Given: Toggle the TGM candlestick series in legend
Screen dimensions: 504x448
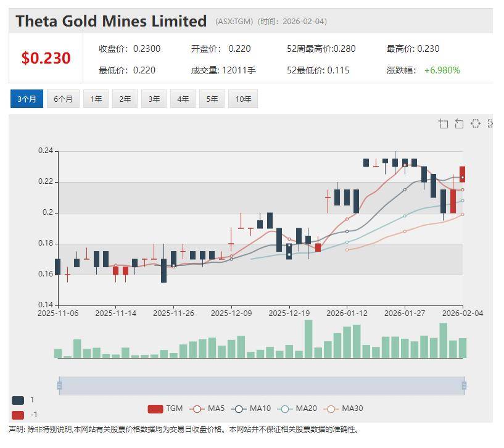Looking at the screenshot, I should (165, 409).
